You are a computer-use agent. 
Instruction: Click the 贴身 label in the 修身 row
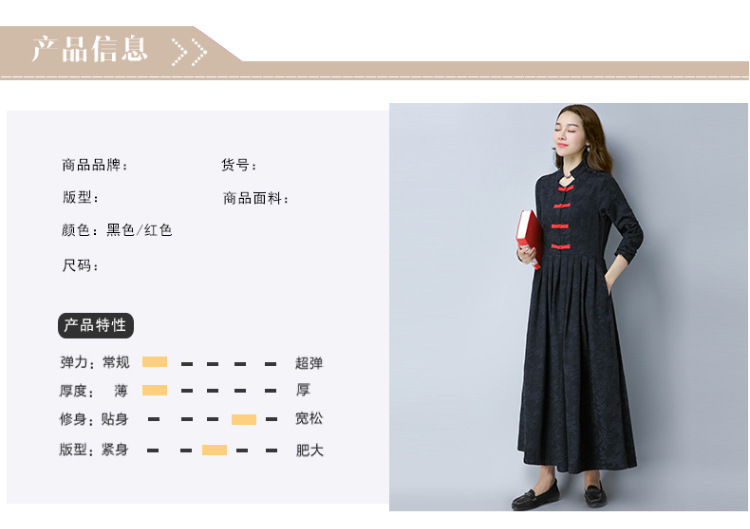(115, 419)
